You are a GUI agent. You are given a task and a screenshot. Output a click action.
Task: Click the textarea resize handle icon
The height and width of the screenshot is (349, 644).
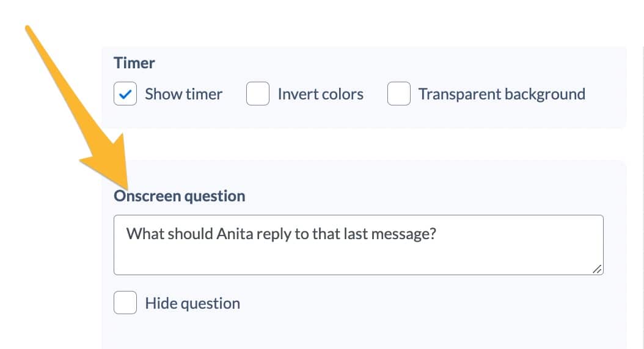pyautogui.click(x=597, y=269)
